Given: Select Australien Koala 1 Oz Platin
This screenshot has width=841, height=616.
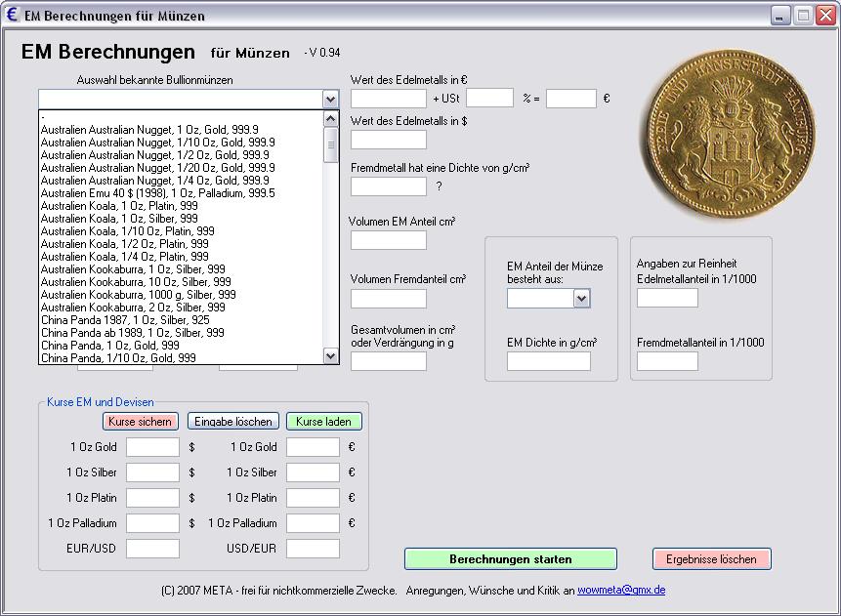Looking at the screenshot, I should pyautogui.click(x=119, y=206).
